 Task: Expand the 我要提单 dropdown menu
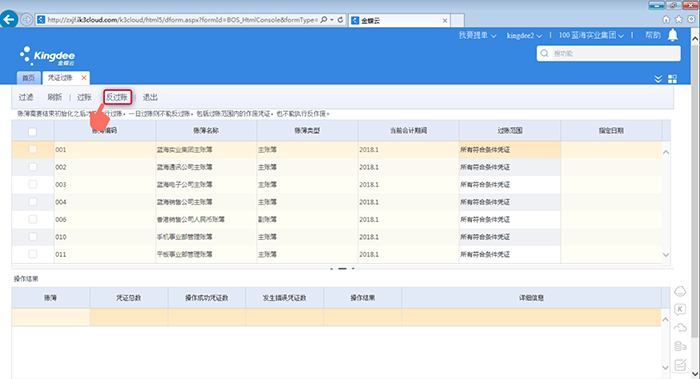tap(477, 35)
